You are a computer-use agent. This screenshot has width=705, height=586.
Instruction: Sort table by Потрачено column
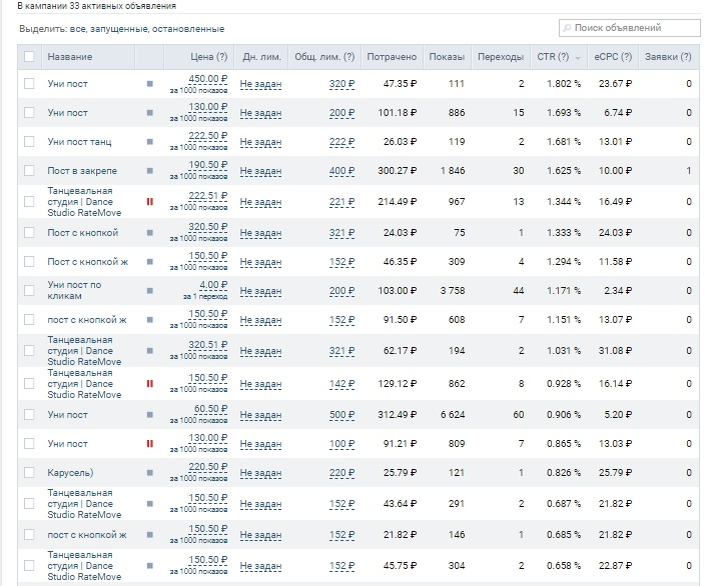click(x=392, y=57)
